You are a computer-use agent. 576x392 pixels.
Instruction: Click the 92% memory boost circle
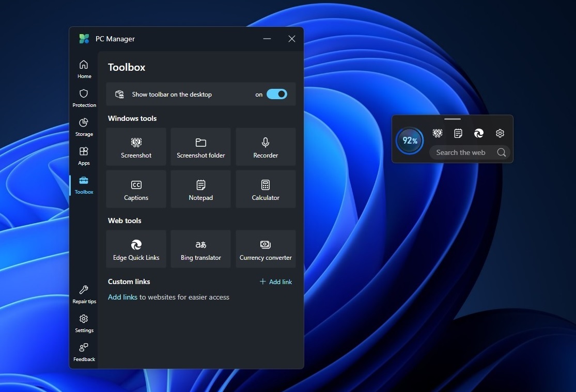[410, 140]
